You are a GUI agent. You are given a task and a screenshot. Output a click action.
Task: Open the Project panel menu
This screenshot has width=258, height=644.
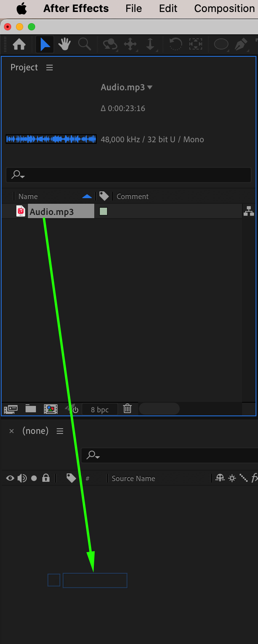point(50,68)
